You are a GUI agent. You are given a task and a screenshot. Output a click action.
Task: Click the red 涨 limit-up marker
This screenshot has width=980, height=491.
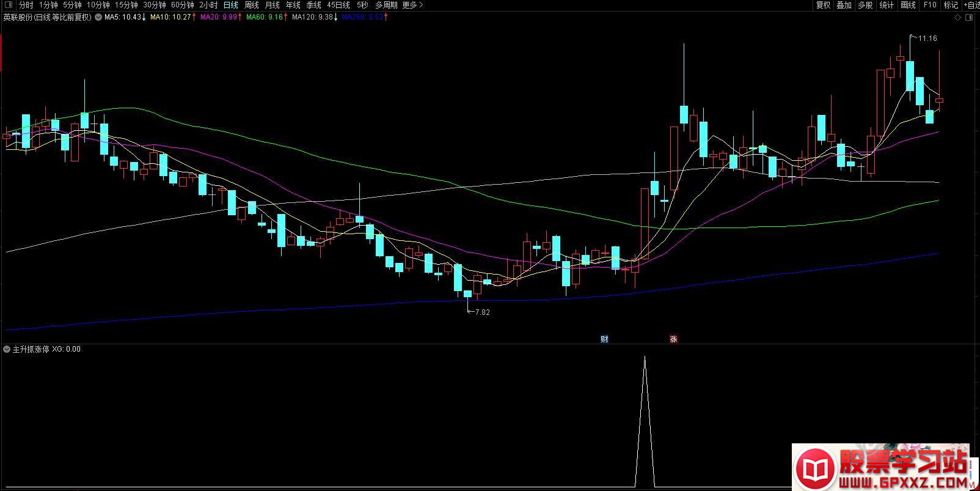click(x=673, y=339)
